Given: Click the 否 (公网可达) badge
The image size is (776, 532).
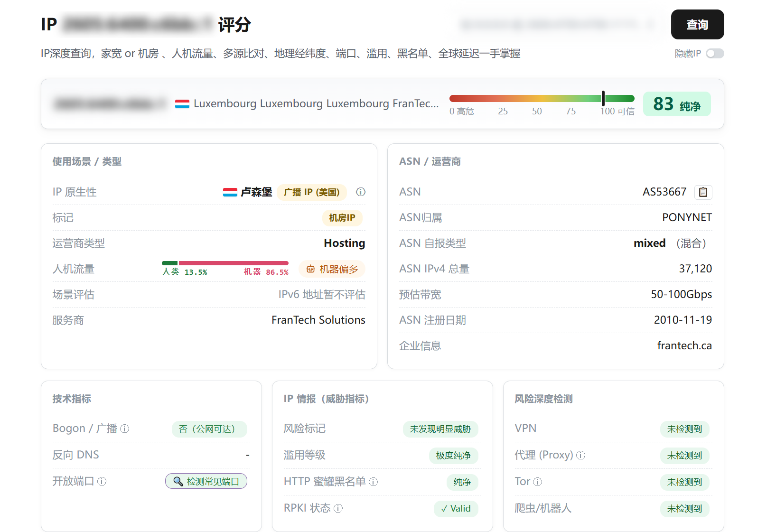Looking at the screenshot, I should click(x=209, y=429).
